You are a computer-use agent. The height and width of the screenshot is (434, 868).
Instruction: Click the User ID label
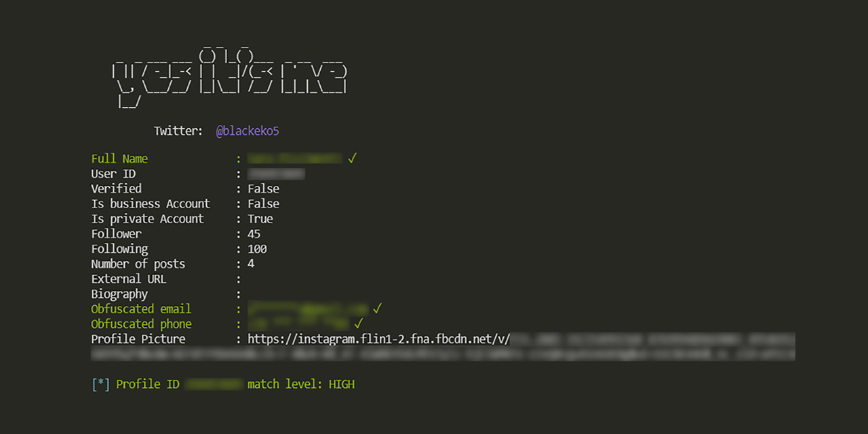coord(113,174)
